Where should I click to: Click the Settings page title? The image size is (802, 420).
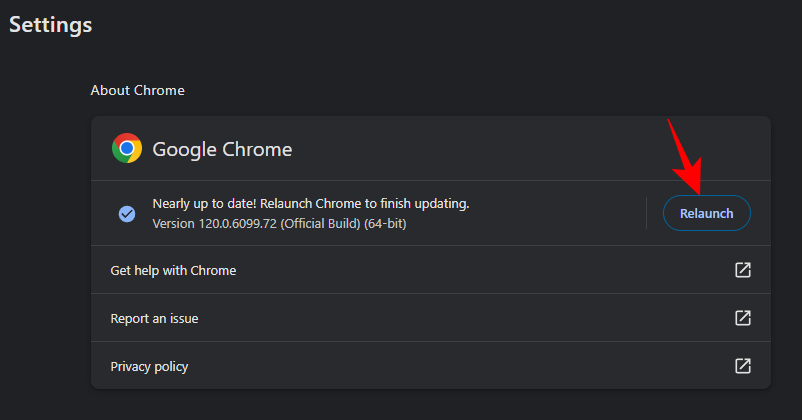click(x=51, y=25)
